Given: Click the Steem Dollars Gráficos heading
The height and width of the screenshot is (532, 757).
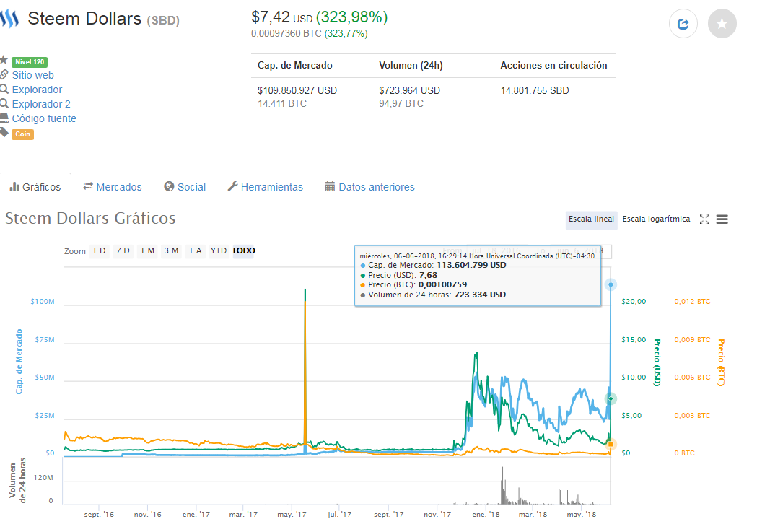Looking at the screenshot, I should pyautogui.click(x=90, y=218).
